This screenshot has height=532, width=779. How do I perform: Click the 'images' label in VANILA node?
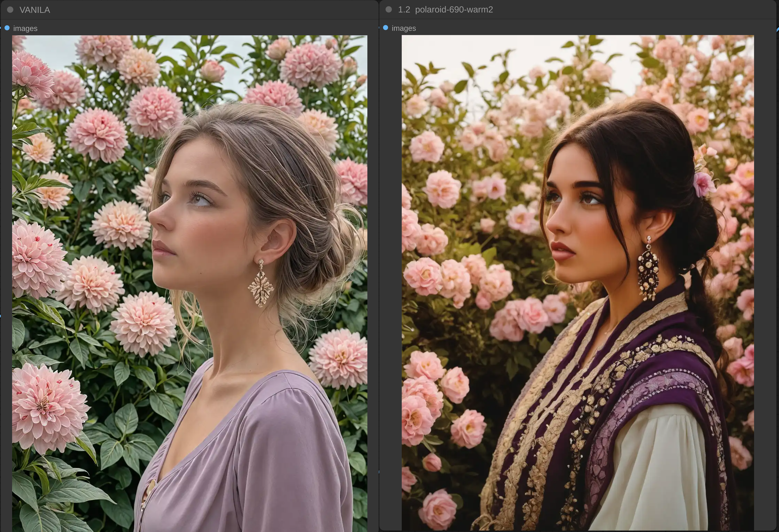[x=25, y=28]
